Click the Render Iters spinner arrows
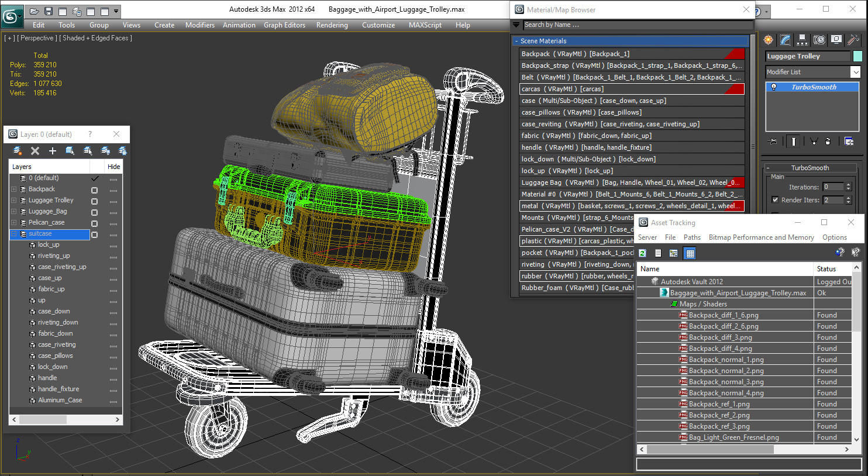The width and height of the screenshot is (868, 476). pyautogui.click(x=849, y=200)
